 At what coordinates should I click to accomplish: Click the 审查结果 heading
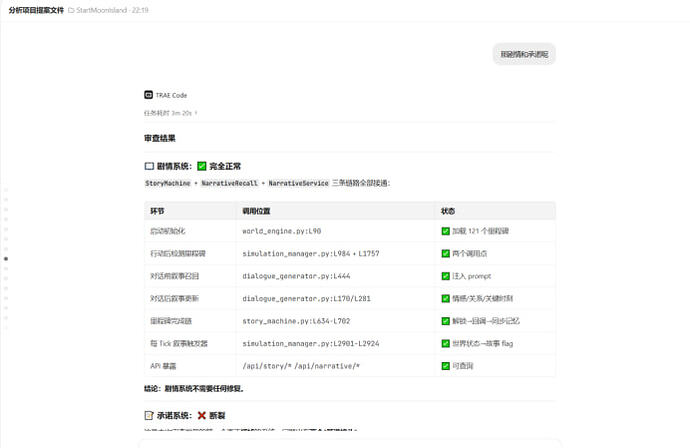(160, 138)
